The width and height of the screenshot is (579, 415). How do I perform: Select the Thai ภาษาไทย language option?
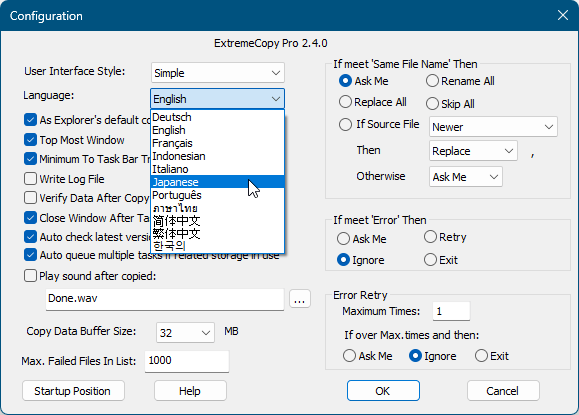click(x=217, y=208)
